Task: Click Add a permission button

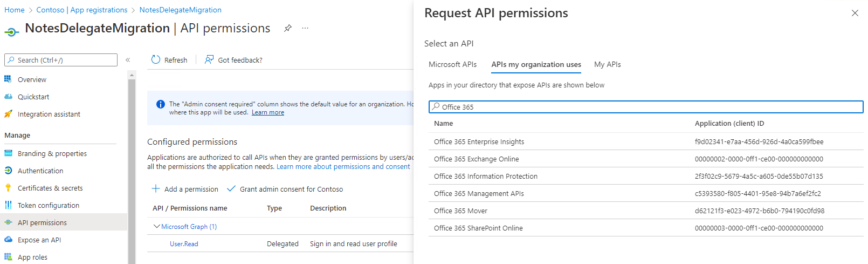Action: (x=185, y=189)
